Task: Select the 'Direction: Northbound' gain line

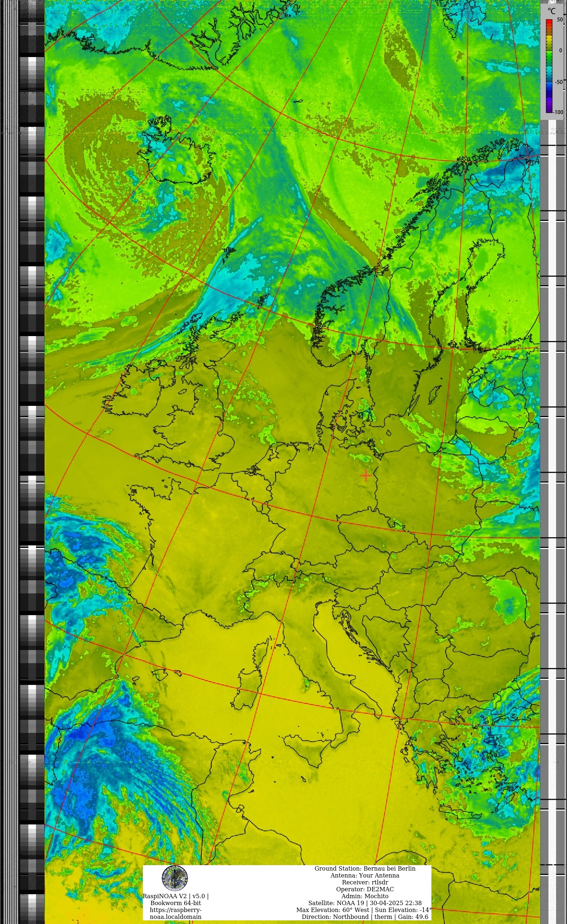Action: [365, 916]
